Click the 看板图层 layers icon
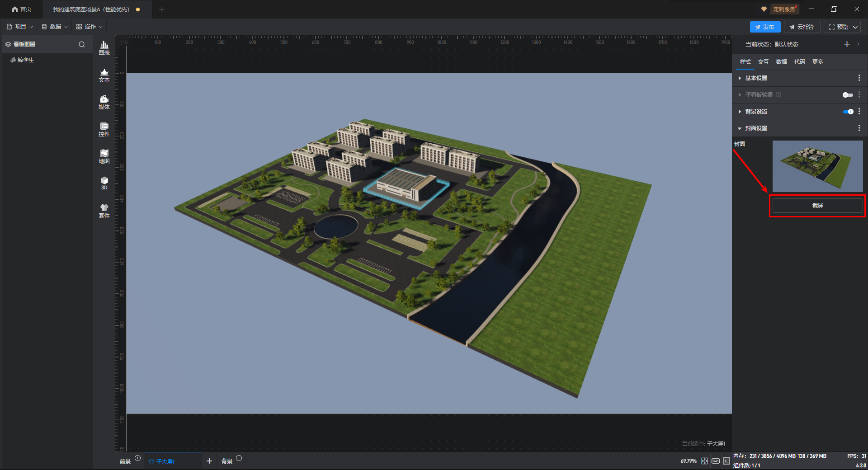 point(8,44)
